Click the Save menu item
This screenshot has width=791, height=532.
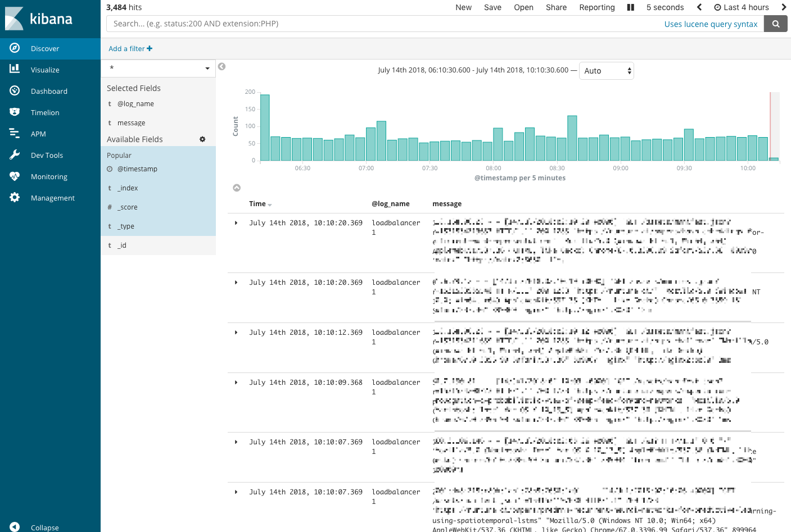(492, 7)
